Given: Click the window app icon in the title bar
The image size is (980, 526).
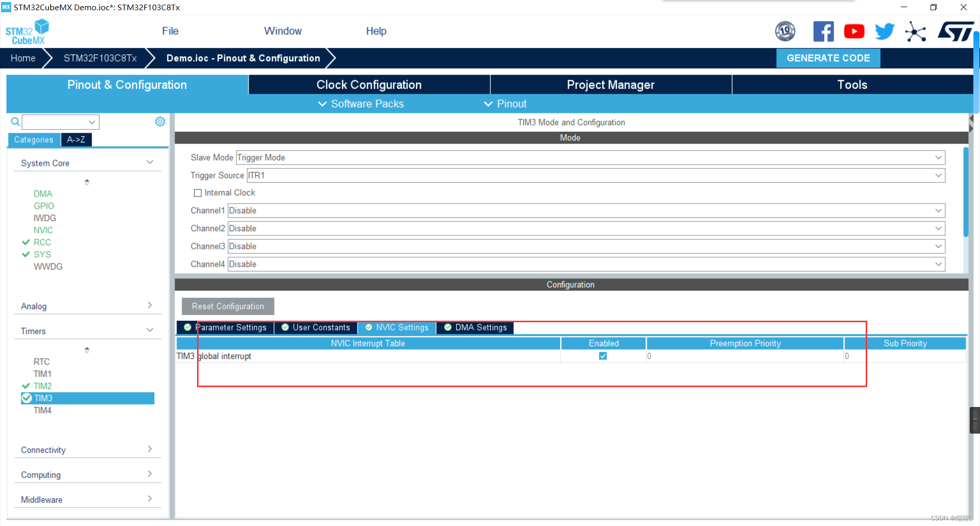Looking at the screenshot, I should (6, 7).
